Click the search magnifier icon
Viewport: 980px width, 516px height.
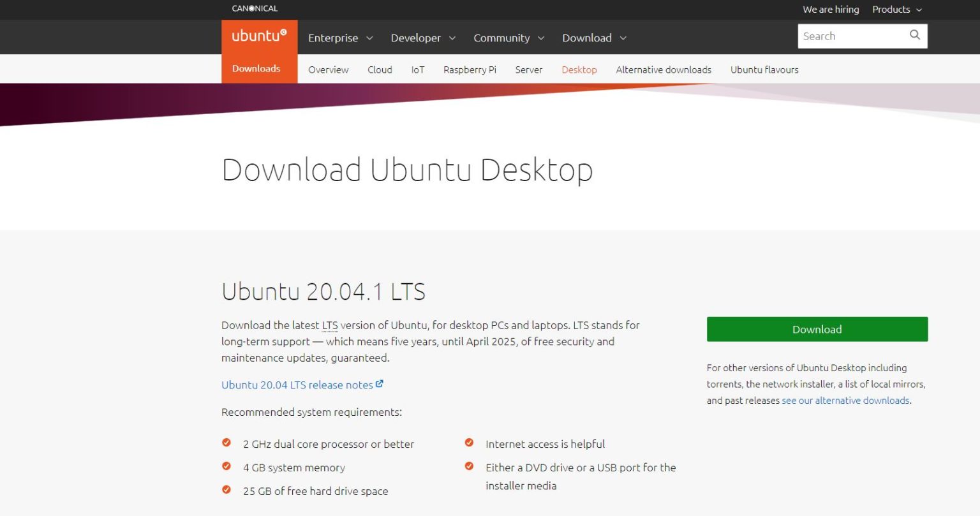tap(915, 36)
